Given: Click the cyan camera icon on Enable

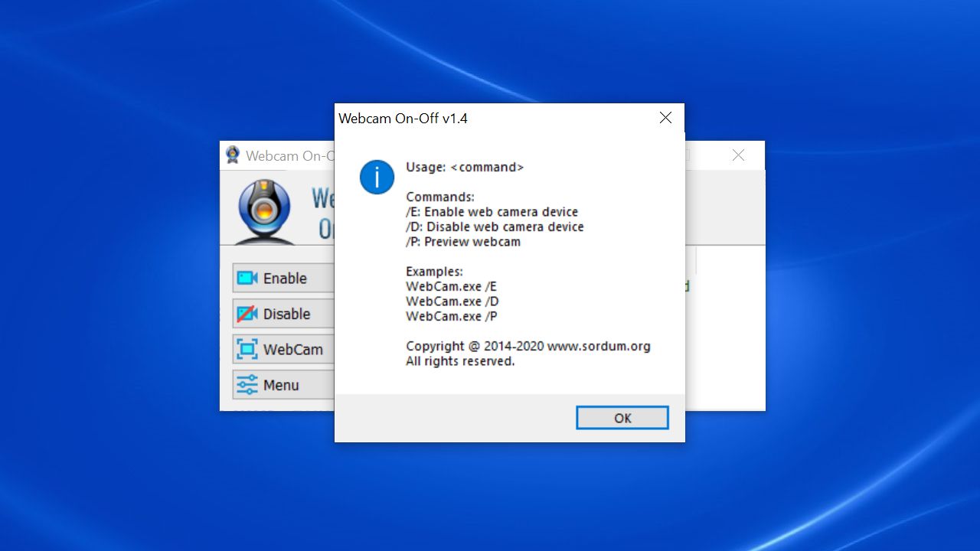Looking at the screenshot, I should point(247,279).
